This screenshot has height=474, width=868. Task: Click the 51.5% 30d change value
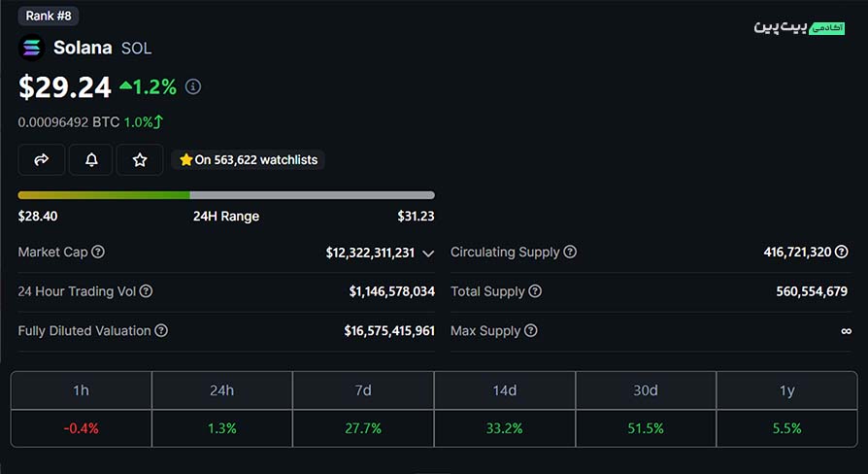click(x=646, y=428)
